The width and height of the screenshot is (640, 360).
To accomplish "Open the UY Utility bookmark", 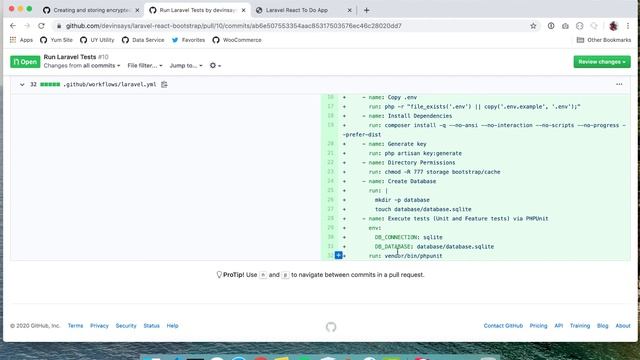I will point(97,40).
